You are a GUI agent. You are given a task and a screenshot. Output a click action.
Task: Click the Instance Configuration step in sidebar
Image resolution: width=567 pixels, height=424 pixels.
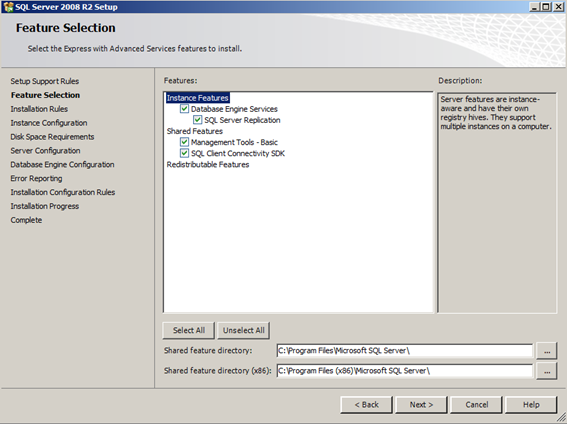(49, 123)
